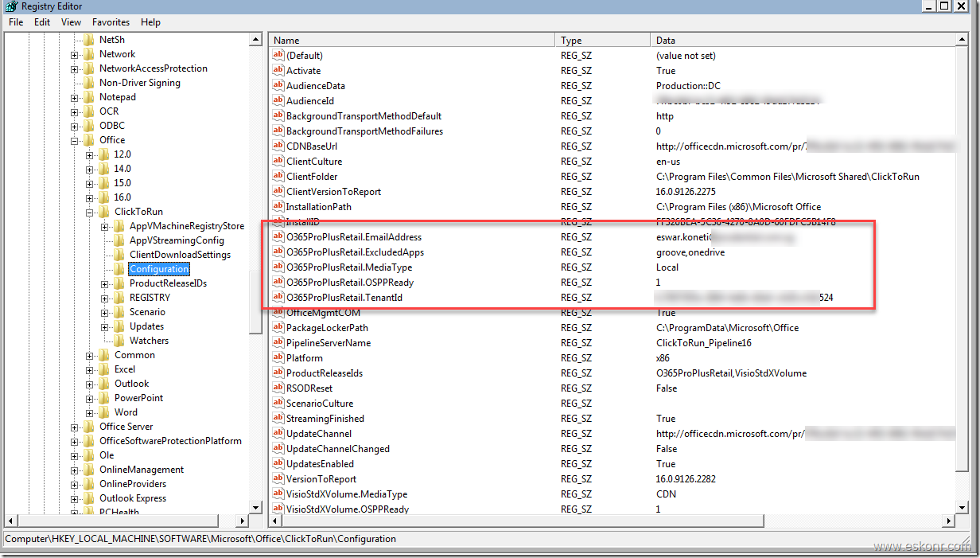Click the string value icon for AudienceData
980x558 pixels.
point(278,86)
